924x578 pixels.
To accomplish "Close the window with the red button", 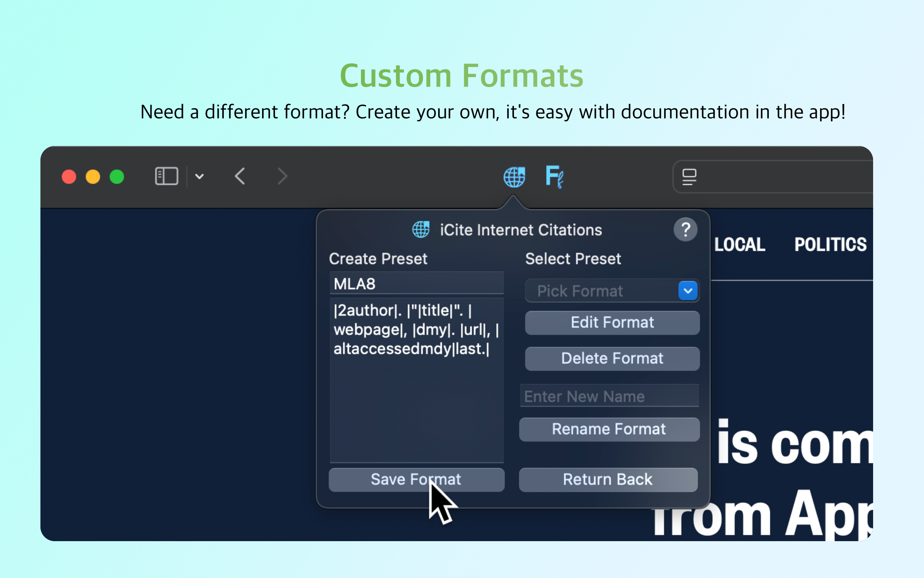I will 69,177.
